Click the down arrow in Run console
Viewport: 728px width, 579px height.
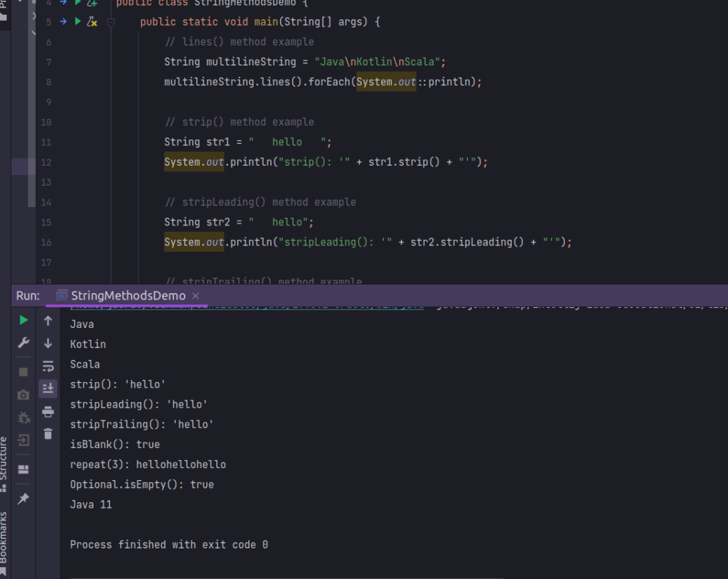click(48, 344)
